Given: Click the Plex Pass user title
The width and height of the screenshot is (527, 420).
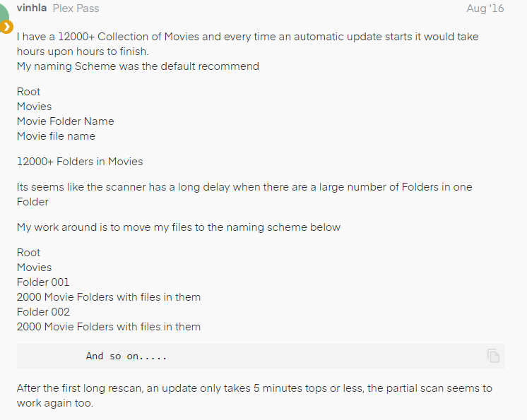Looking at the screenshot, I should pyautogui.click(x=76, y=8).
